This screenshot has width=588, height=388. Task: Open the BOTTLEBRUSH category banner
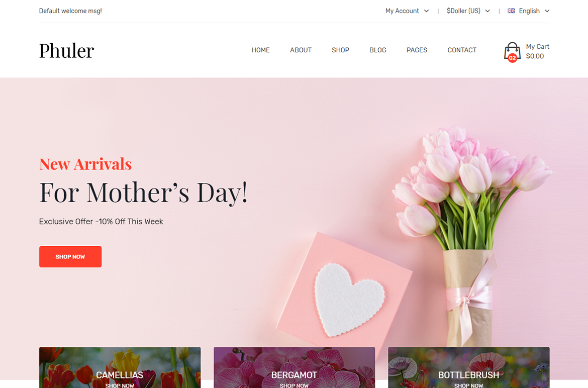click(469, 368)
